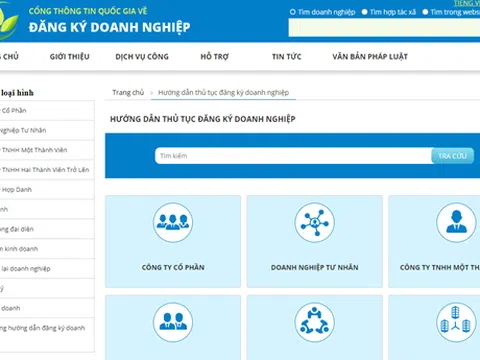Click the Tra cứu search button
The width and height of the screenshot is (480, 360).
(452, 156)
